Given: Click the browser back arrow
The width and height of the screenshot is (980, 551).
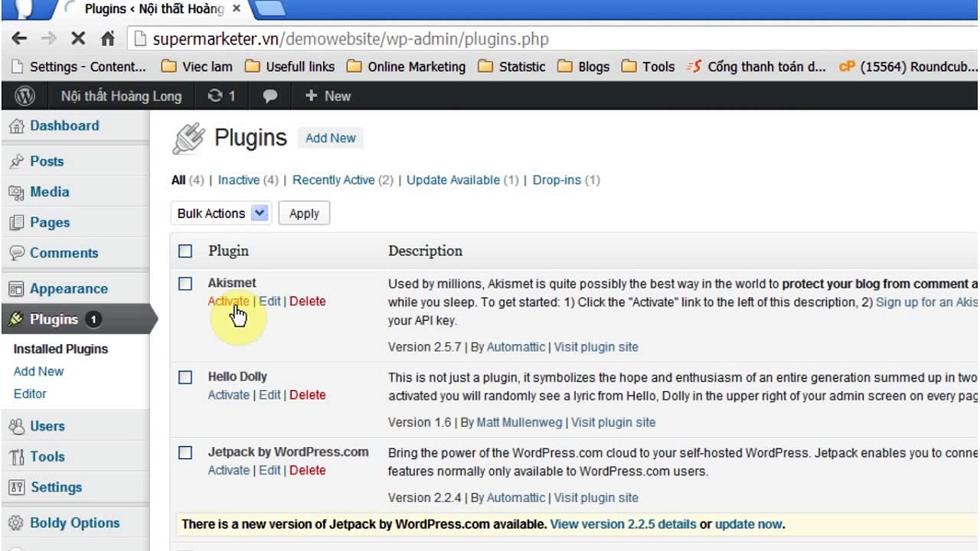Looking at the screenshot, I should (x=20, y=38).
